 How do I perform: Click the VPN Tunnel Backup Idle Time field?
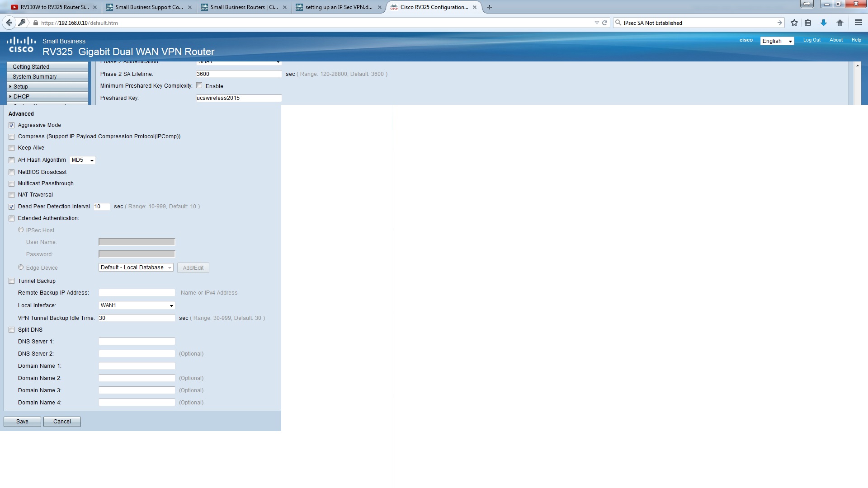pos(137,318)
